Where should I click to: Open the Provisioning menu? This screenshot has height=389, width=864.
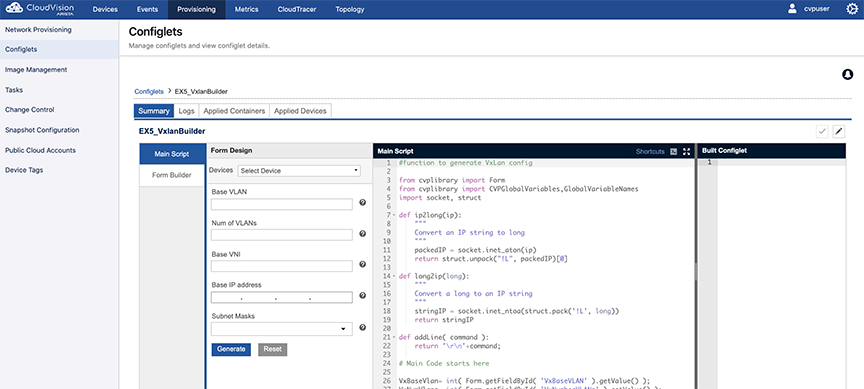pyautogui.click(x=197, y=9)
